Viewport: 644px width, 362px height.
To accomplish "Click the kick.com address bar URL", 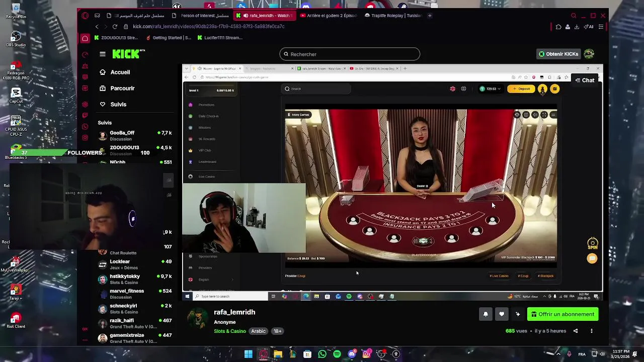I will pyautogui.click(x=208, y=26).
